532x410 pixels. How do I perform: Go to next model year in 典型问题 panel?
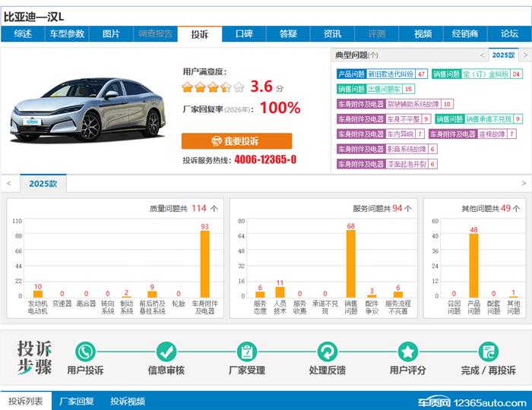[x=524, y=55]
